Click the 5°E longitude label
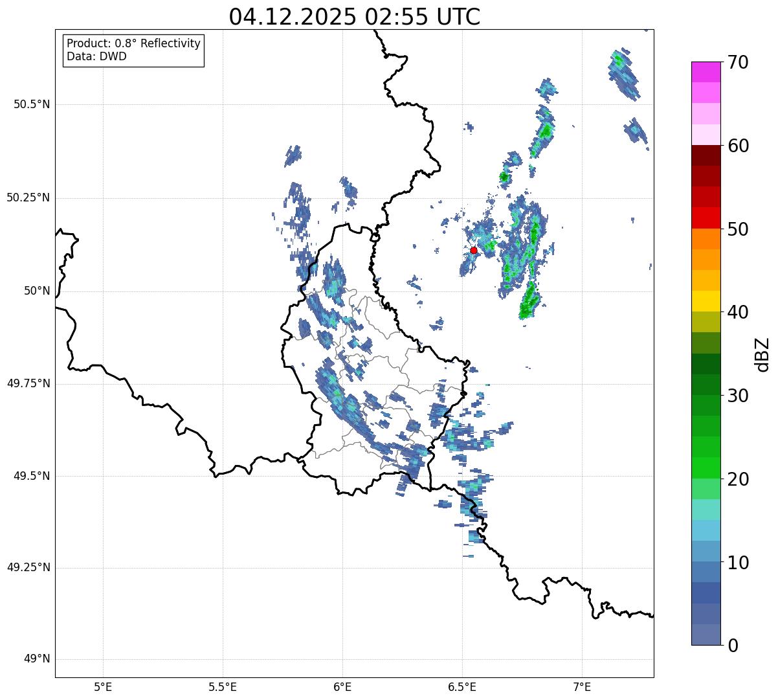Viewport: 778px width, 700px height. tap(103, 686)
